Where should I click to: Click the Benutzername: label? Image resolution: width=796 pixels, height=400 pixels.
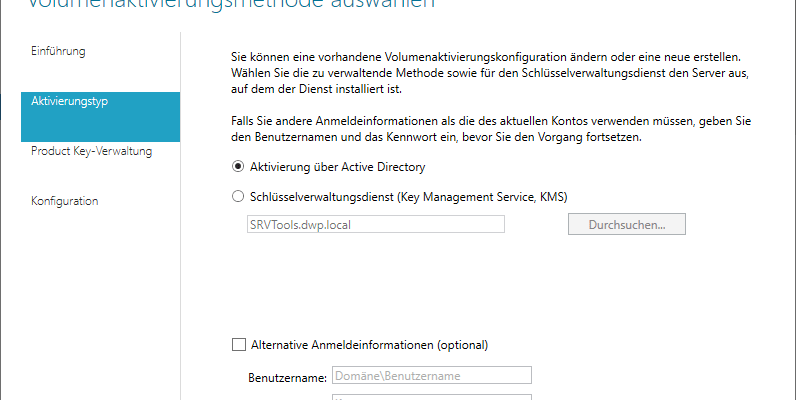[286, 378]
